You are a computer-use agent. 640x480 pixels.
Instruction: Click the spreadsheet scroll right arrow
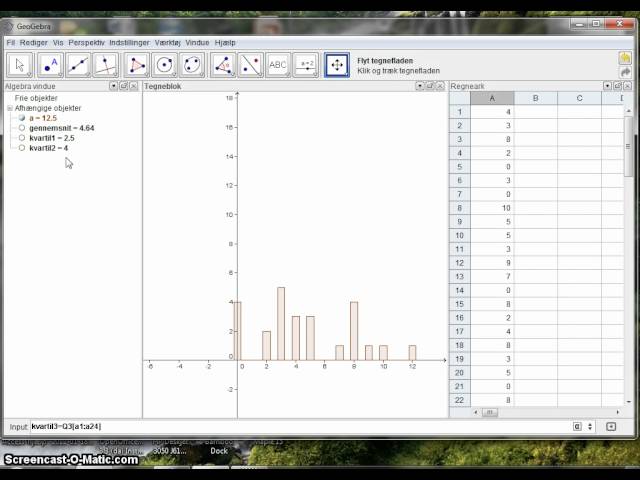click(x=618, y=412)
